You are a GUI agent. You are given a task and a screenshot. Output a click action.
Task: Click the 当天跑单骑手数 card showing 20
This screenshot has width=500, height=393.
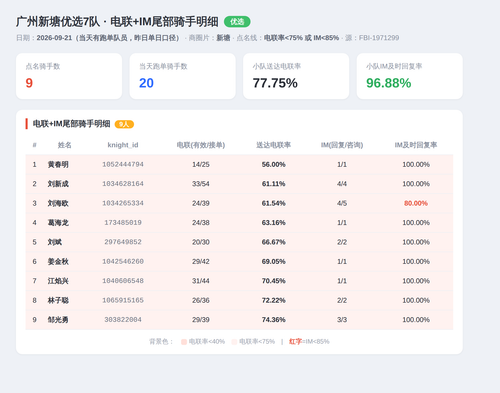coord(183,76)
